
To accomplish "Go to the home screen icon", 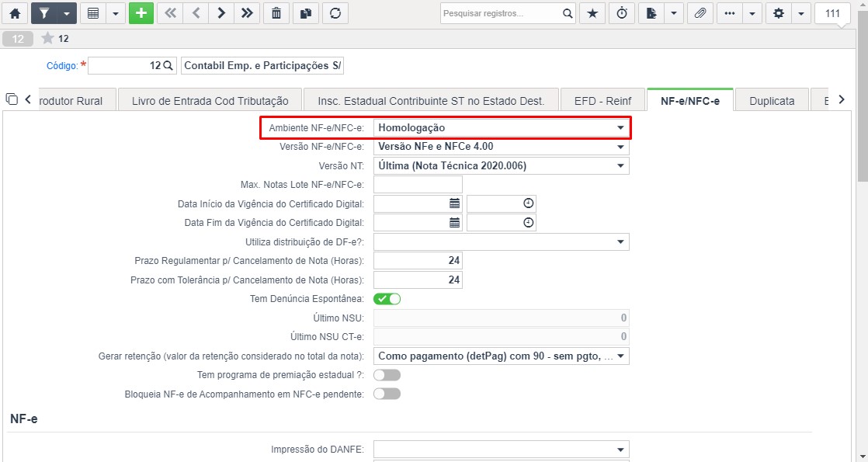I will click(x=15, y=13).
